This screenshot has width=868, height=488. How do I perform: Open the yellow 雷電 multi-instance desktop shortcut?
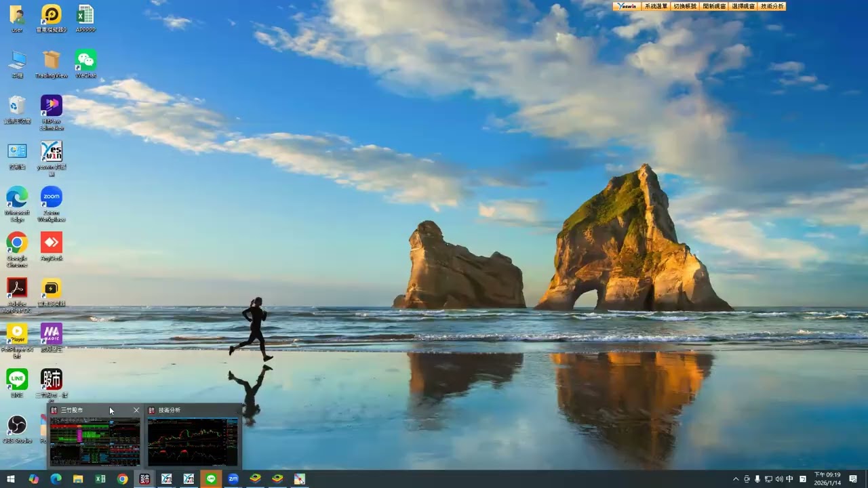pyautogui.click(x=52, y=292)
